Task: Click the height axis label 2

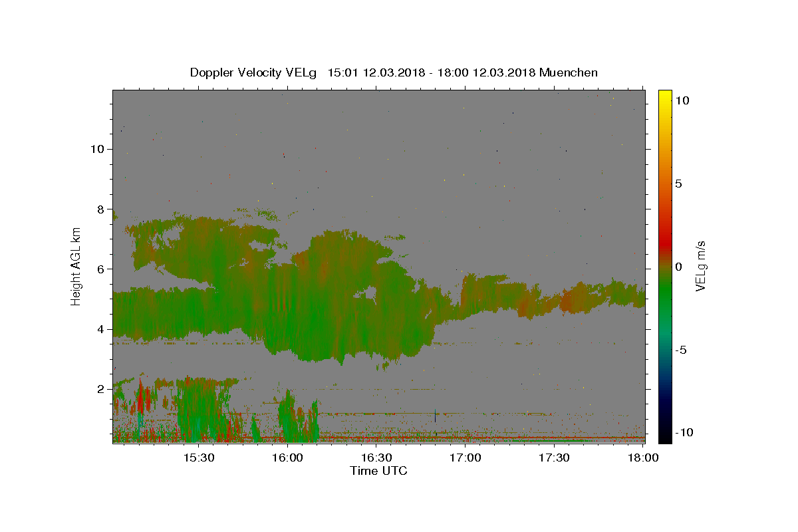Action: tap(101, 389)
